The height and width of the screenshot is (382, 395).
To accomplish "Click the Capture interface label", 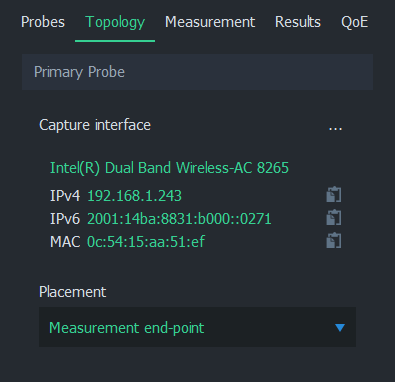I will 95,125.
